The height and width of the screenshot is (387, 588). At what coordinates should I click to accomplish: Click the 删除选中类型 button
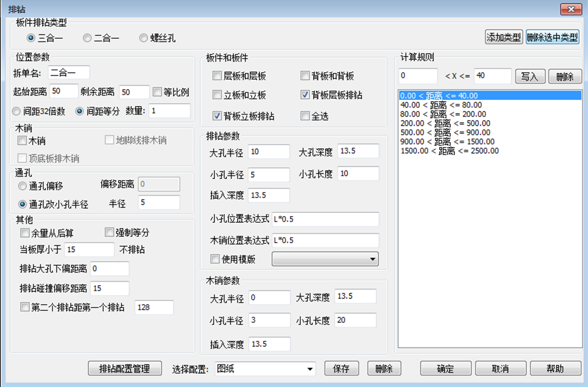pos(552,37)
